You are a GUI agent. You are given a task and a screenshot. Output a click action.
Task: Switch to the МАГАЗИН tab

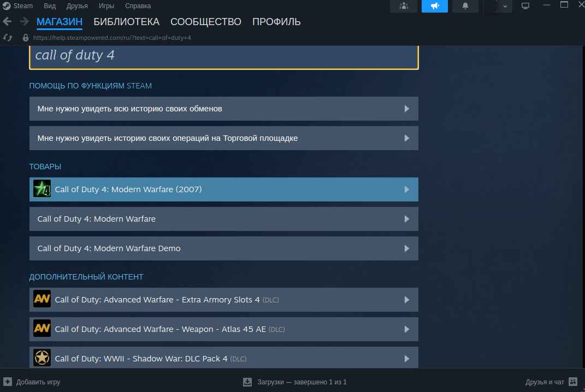point(60,22)
